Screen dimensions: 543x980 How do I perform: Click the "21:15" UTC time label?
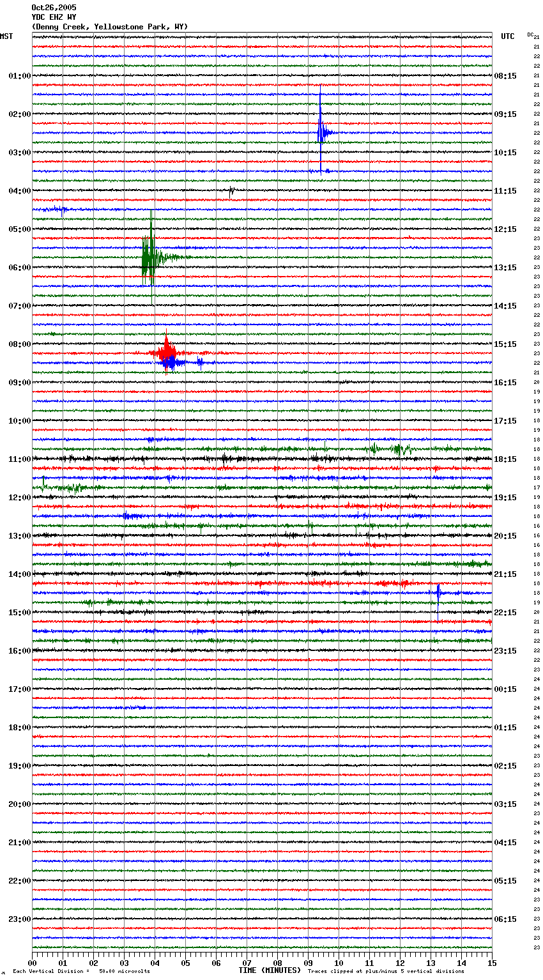pos(505,574)
